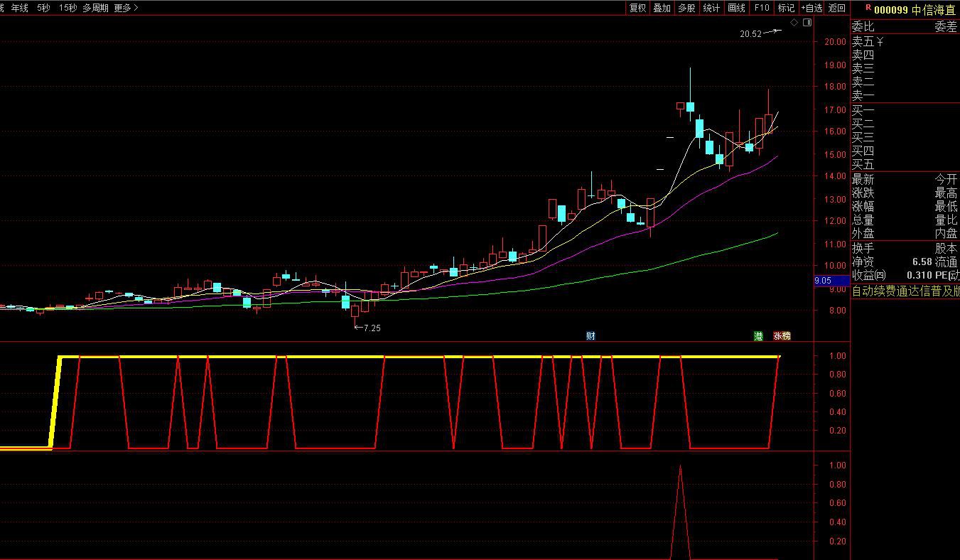Click the 卖三 order row
The width and height of the screenshot is (960, 560).
[905, 68]
